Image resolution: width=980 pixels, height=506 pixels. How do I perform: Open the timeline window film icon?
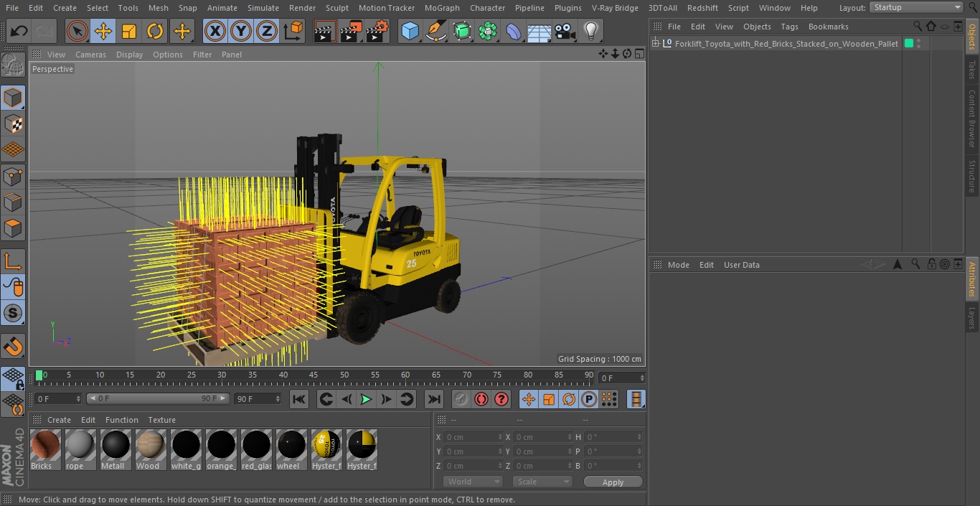pos(636,399)
